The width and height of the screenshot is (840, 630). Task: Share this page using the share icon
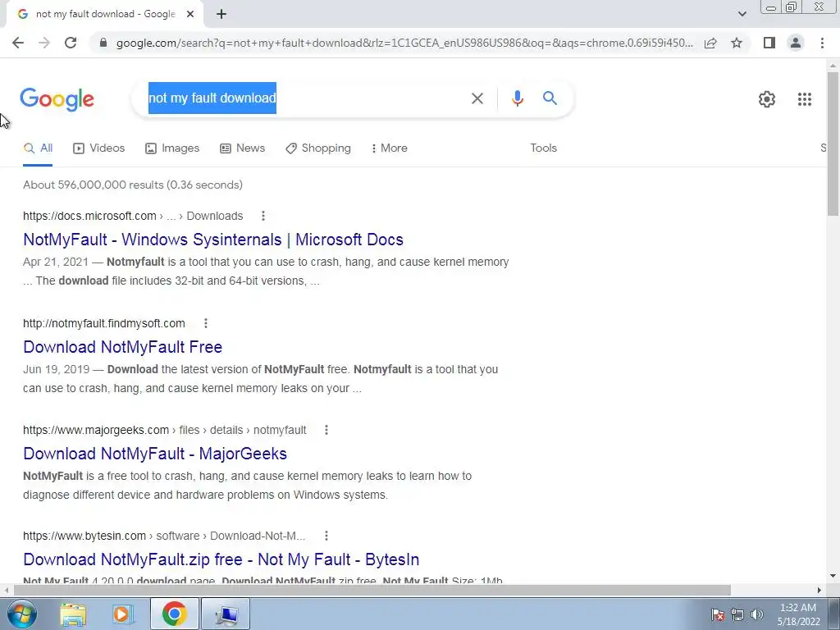point(710,43)
